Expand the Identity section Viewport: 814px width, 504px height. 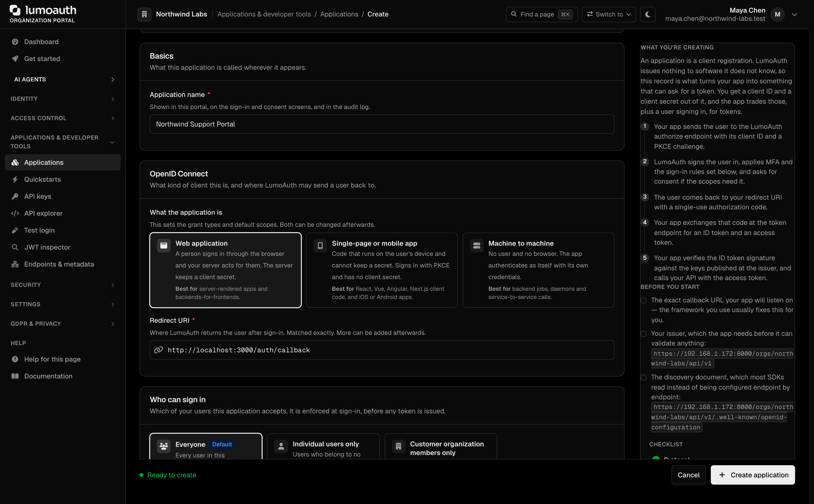(63, 99)
